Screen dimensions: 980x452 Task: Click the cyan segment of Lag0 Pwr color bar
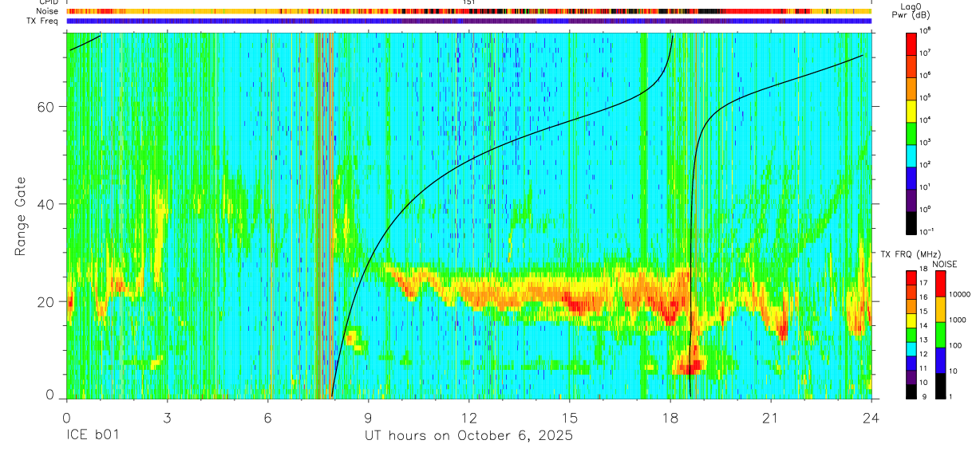pos(911,155)
